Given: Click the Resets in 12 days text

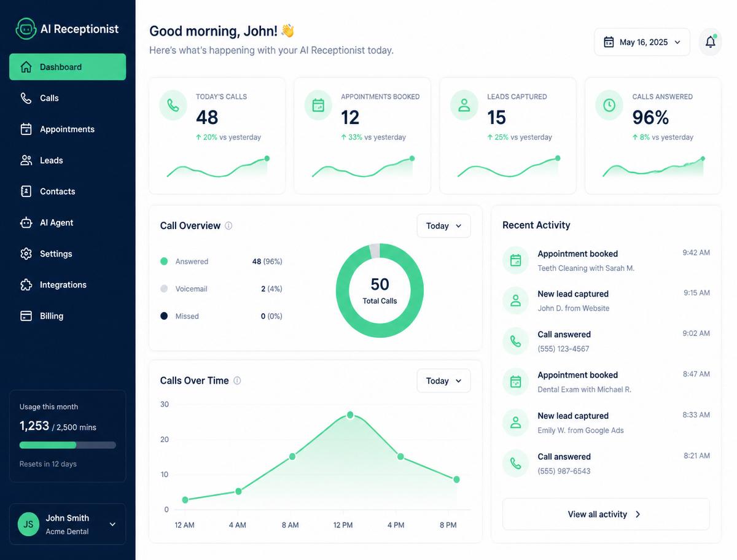Looking at the screenshot, I should 48,464.
